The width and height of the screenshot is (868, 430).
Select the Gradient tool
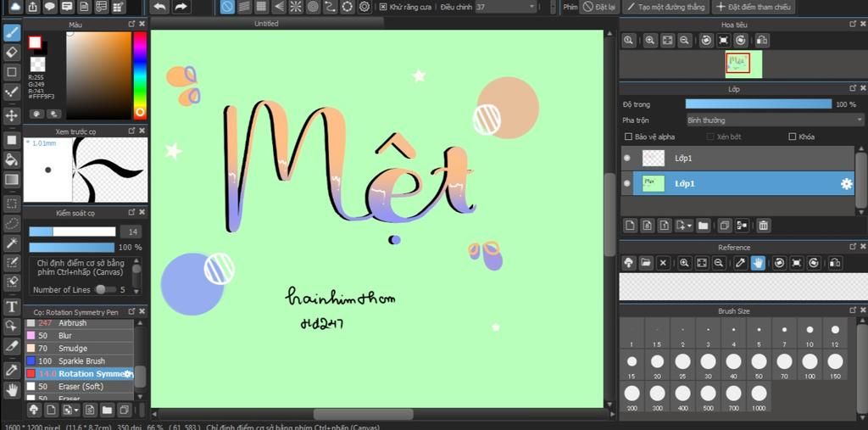[11, 180]
